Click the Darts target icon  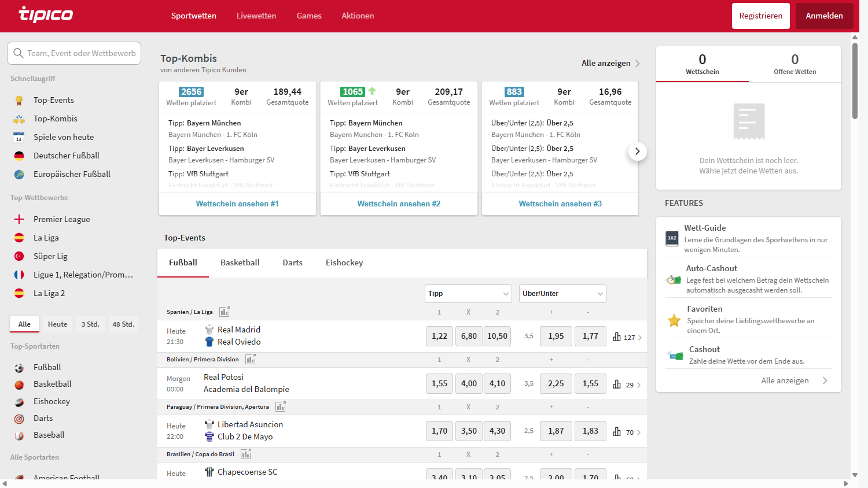coord(19,419)
